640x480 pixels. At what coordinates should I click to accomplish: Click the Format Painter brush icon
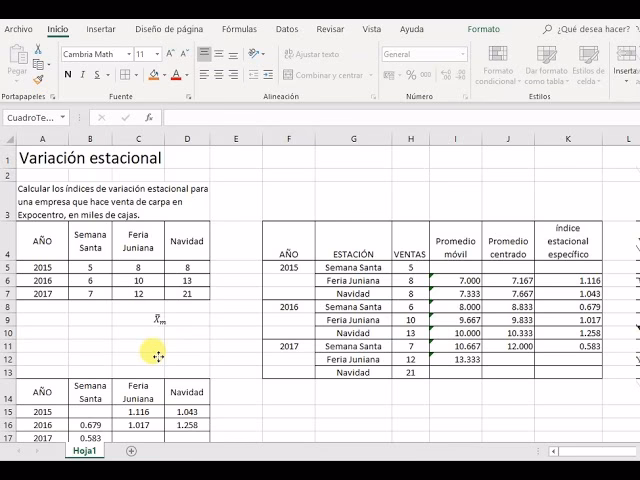coord(38,79)
